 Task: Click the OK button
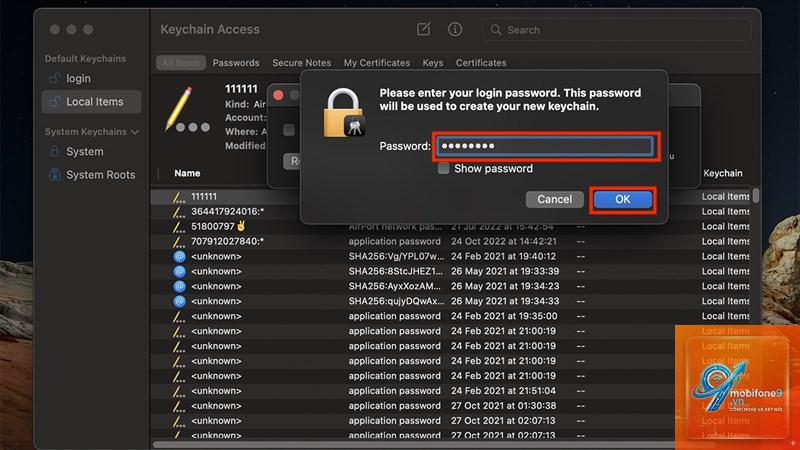coord(622,199)
